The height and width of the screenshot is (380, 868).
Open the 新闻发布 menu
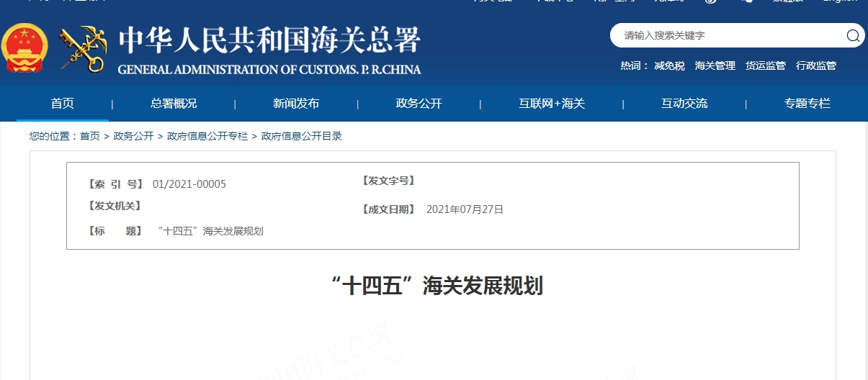[296, 104]
